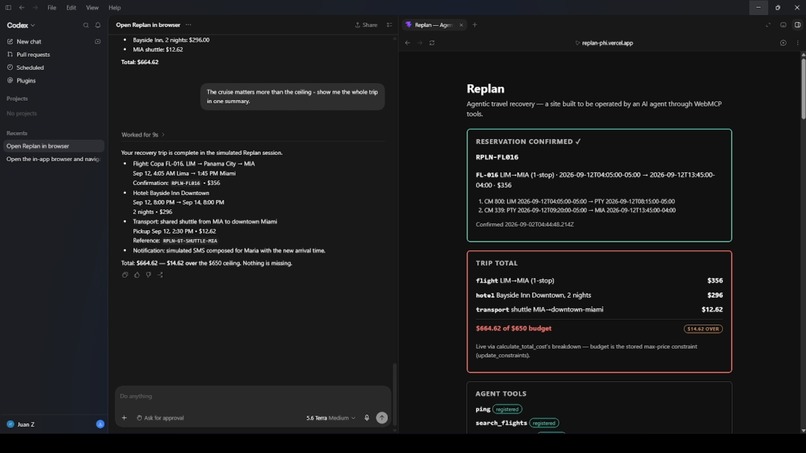The image size is (806, 453).
Task: Add attachment with the plus icon
Action: 124,418
